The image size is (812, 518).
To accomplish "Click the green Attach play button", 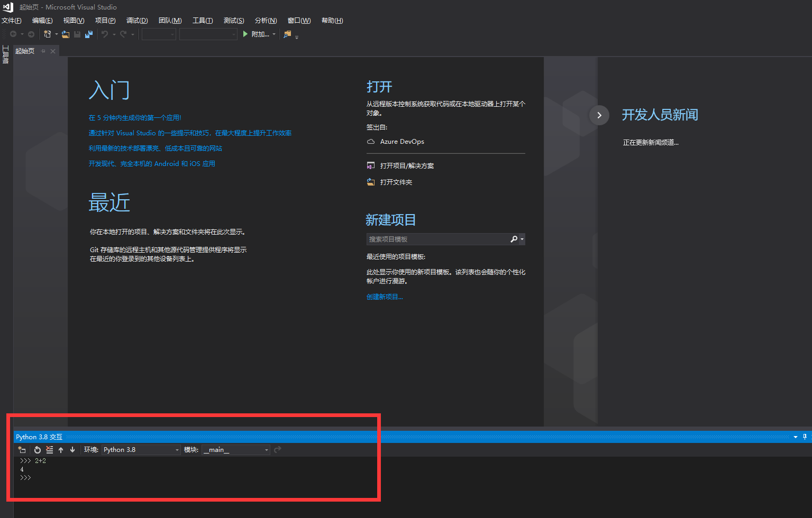I will click(x=245, y=34).
